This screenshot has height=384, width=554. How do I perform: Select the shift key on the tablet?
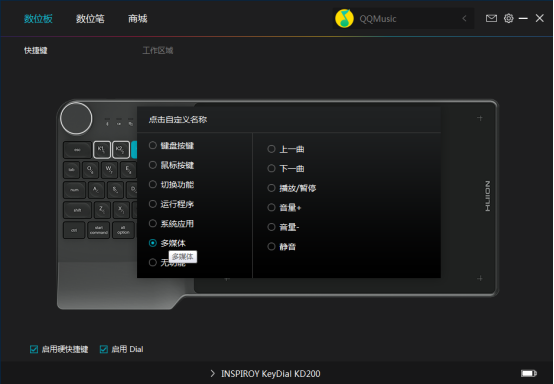tap(77, 210)
